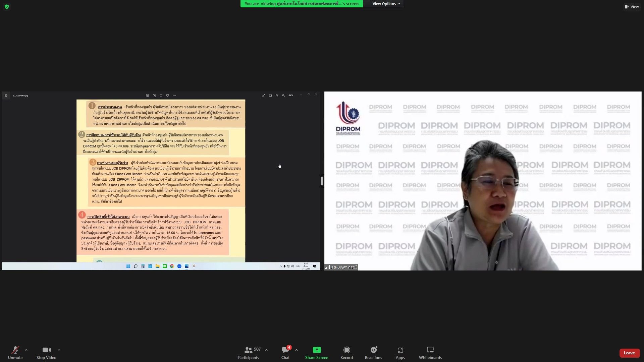The image size is (644, 362).
Task: Open Zoom icon on shared taskbar
Action: click(x=179, y=266)
